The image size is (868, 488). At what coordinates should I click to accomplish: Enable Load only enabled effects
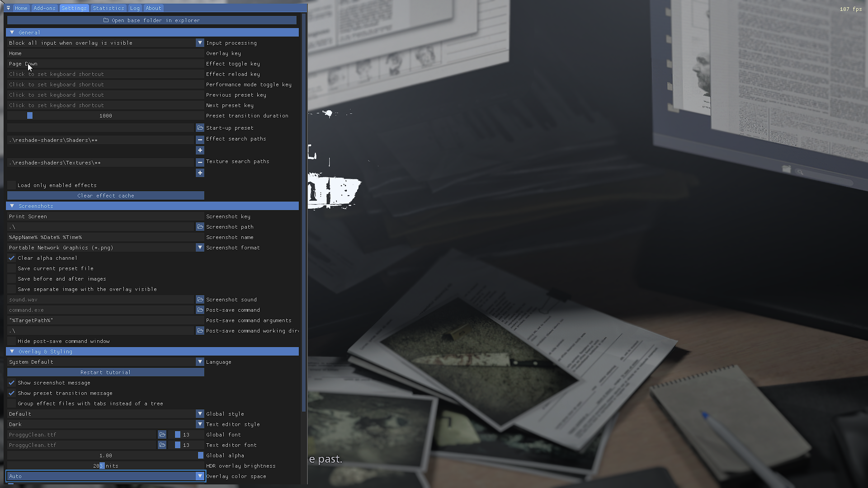12,185
